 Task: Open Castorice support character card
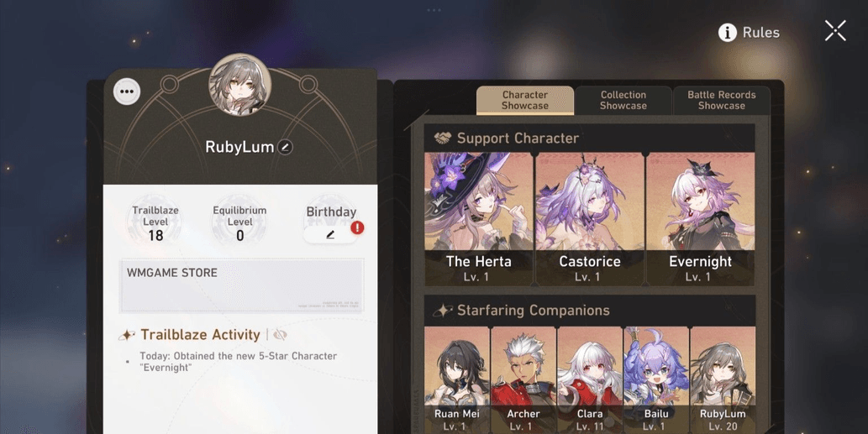point(590,219)
